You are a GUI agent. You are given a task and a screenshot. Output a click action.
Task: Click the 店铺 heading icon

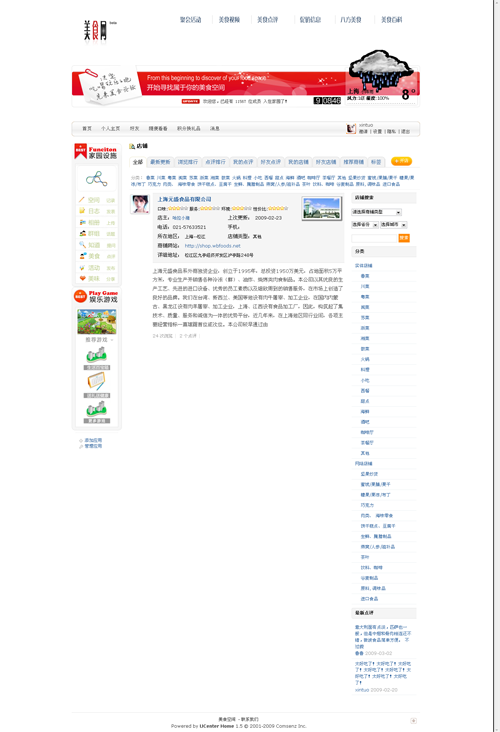point(132,147)
